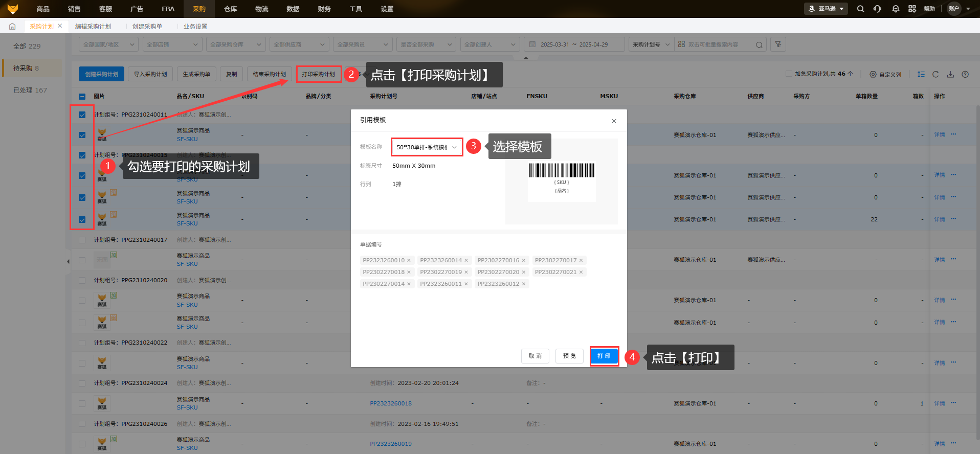The image size is (980, 454).
Task: Remove document number PP2302270018 tag
Action: 409,272
